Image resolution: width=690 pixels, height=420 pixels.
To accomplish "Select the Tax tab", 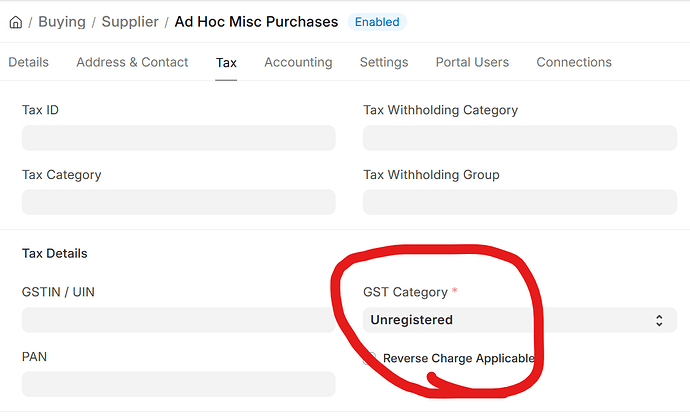I will click(x=226, y=62).
